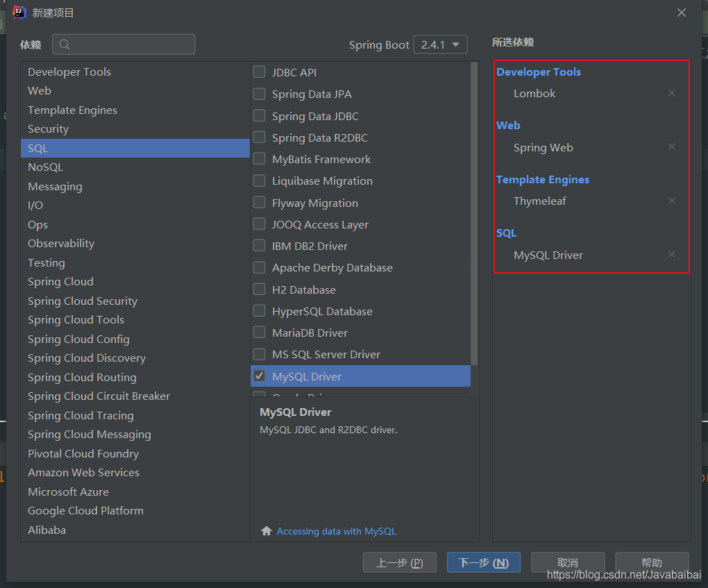Screen dimensions: 708x588
Task: Select Developer Tools category
Action: coord(135,72)
